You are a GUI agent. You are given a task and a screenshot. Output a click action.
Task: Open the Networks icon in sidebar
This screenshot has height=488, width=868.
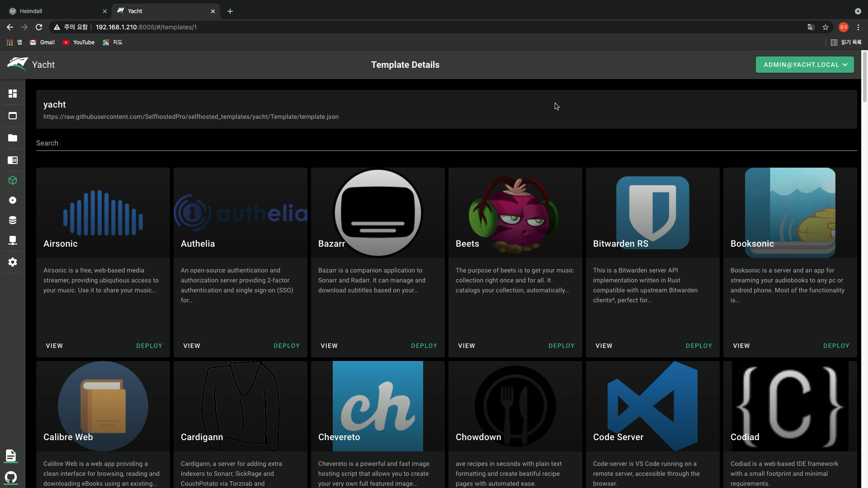coord(13,240)
